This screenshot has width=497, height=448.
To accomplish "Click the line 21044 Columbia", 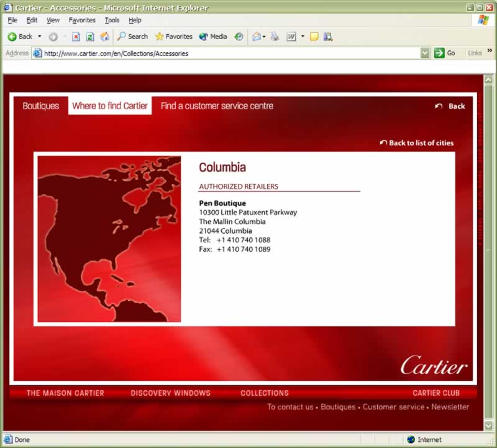I will click(x=226, y=231).
